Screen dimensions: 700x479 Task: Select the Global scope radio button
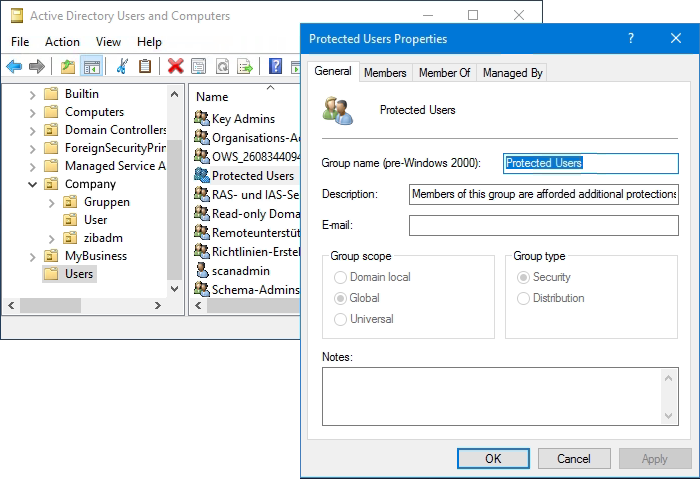point(340,298)
